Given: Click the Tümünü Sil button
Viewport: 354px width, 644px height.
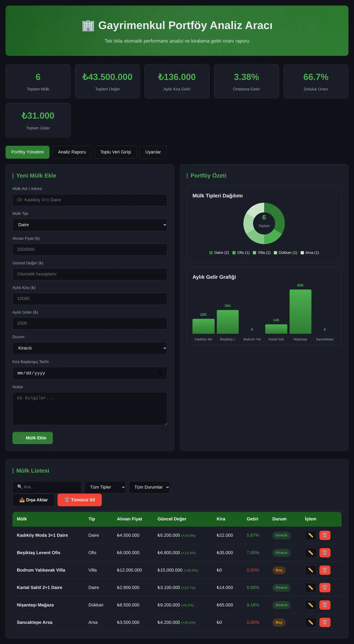Looking at the screenshot, I should pos(80,500).
